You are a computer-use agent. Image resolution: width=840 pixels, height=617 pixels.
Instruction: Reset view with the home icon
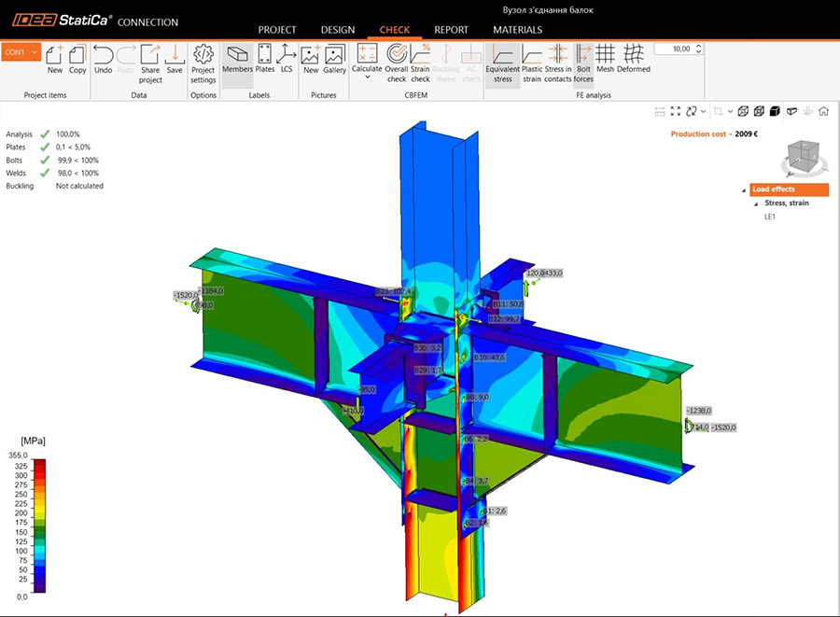[824, 111]
